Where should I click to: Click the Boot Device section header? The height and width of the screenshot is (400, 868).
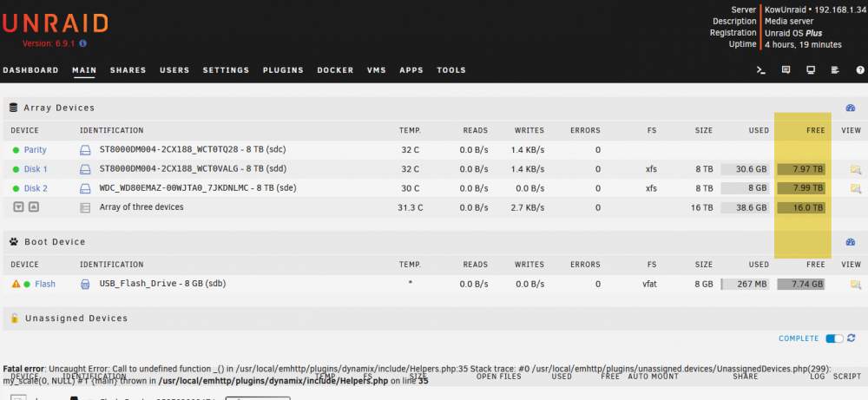(434, 242)
